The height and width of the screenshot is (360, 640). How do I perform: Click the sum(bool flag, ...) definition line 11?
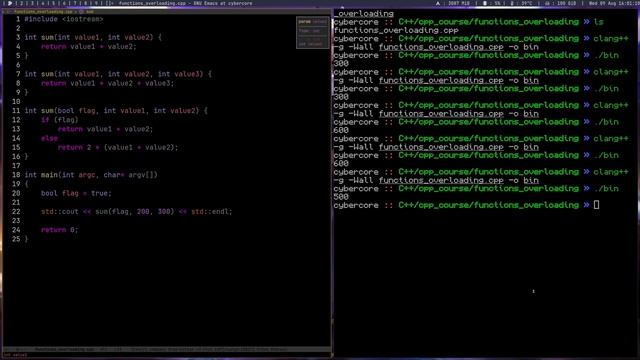point(116,111)
